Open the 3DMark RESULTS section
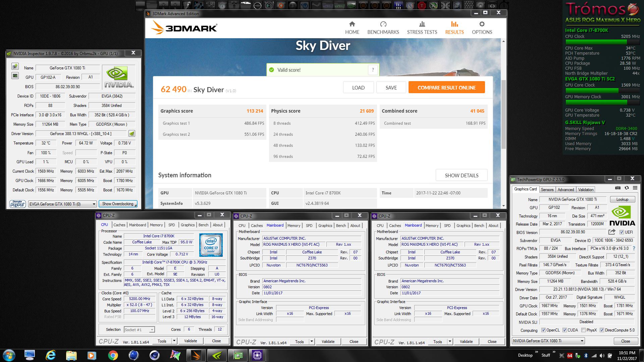 (454, 28)
